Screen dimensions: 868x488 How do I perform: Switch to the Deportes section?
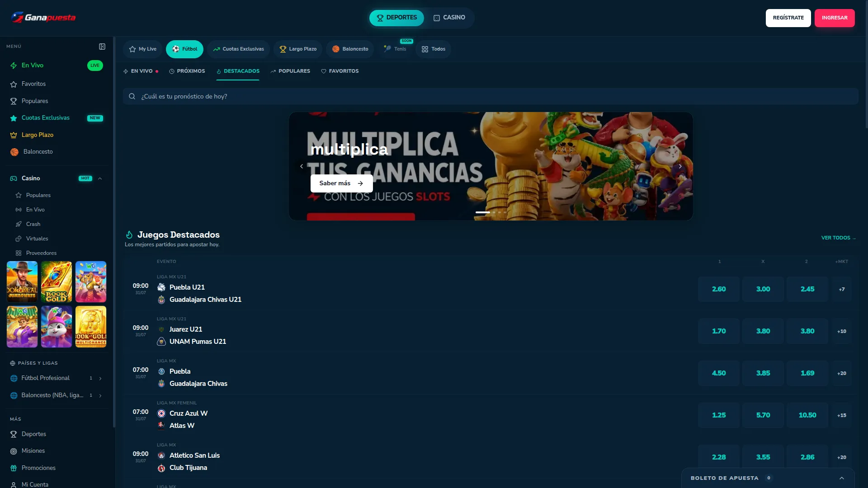pyautogui.click(x=396, y=18)
